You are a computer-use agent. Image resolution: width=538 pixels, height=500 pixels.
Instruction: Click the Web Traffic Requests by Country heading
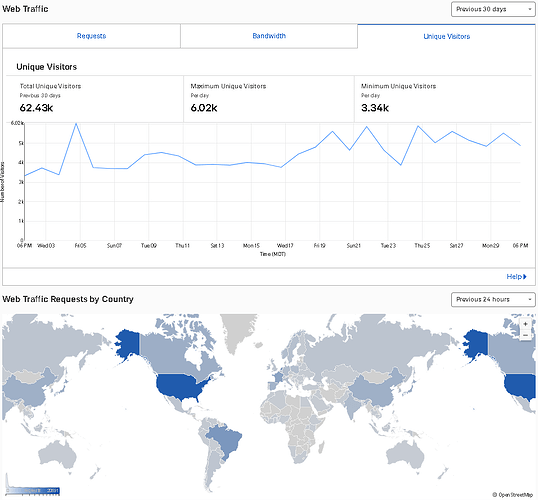(68, 299)
